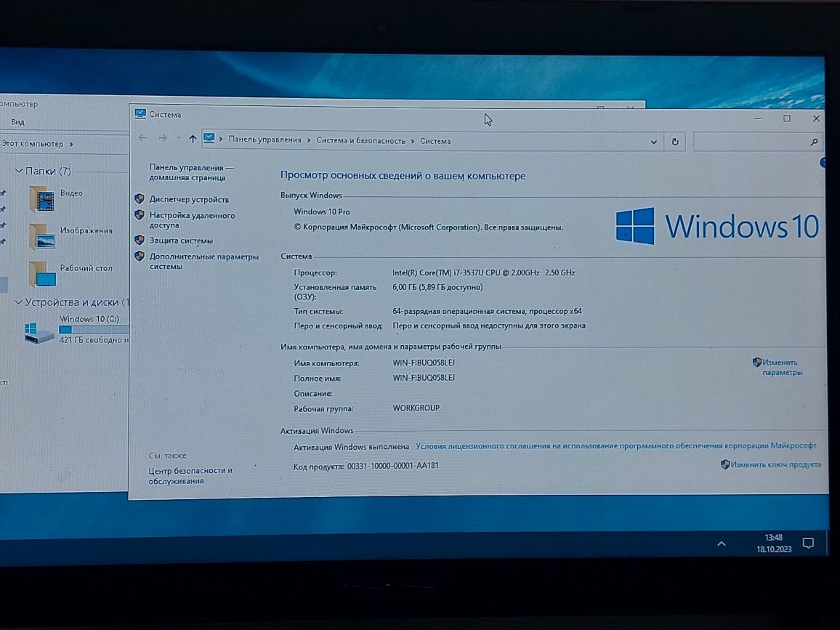Click the C: drive free space bar
The image size is (840, 630).
point(94,329)
